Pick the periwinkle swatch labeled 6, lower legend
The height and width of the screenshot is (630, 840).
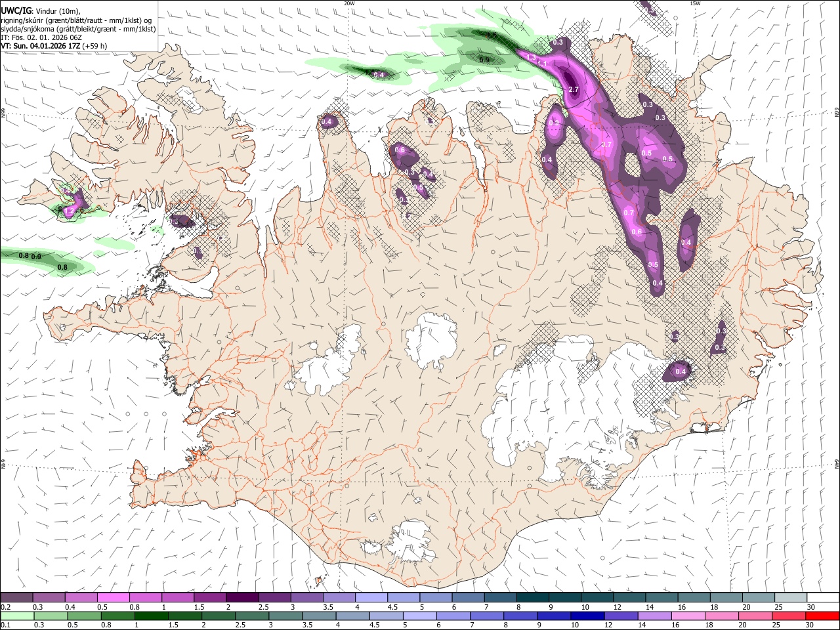[453, 616]
